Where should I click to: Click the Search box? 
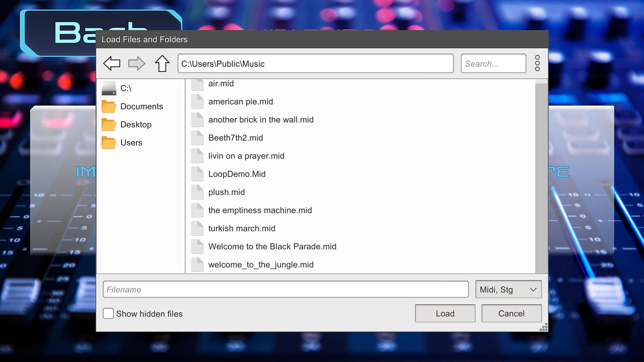493,63
